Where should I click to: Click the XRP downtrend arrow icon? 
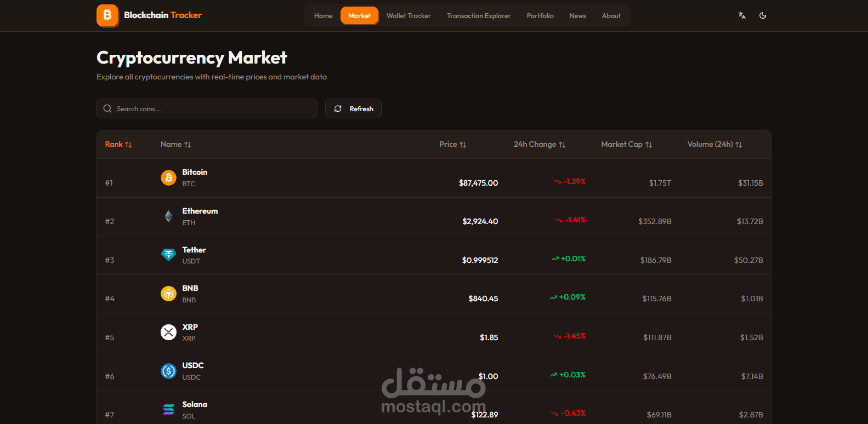pos(557,336)
